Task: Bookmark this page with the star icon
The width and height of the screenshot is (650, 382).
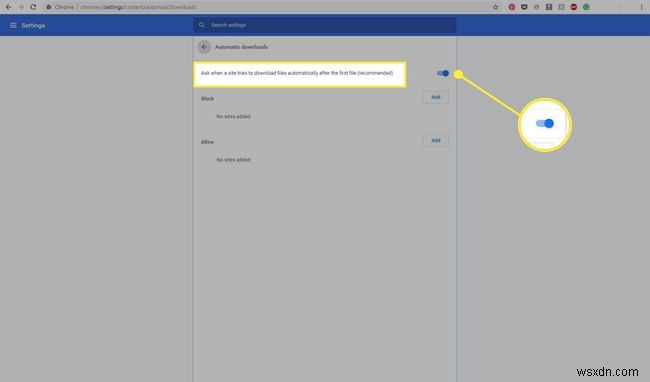Action: click(x=495, y=7)
